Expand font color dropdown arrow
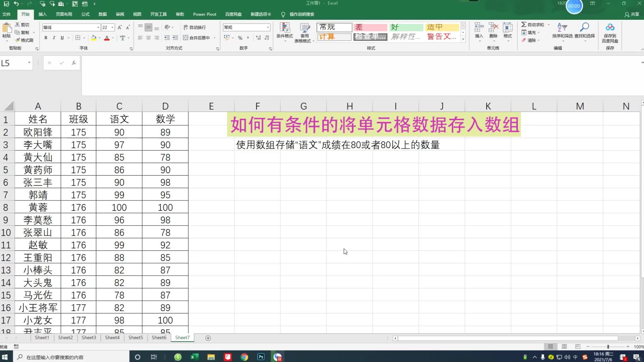The image size is (644, 362). point(113,38)
